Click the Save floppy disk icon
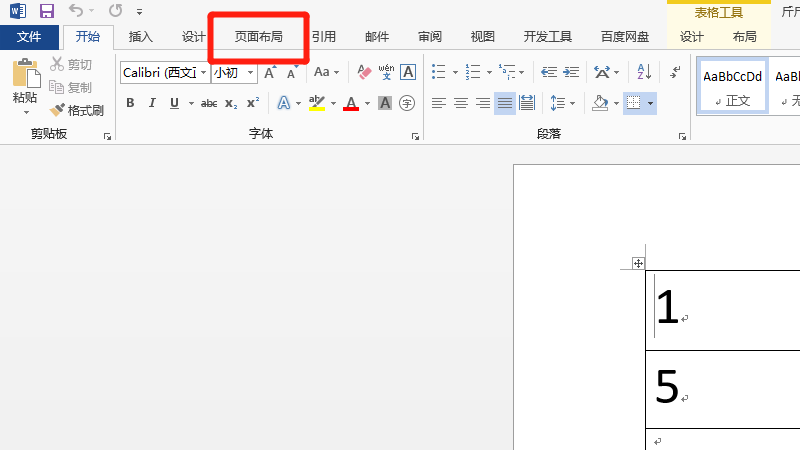Viewport: 800px width, 450px height. 46,12
